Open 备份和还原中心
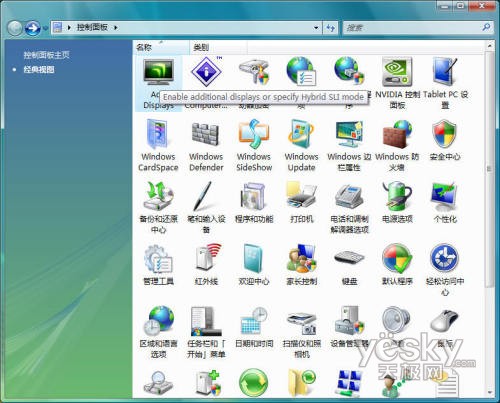Viewport: 500px width, 403px height. coord(158,207)
